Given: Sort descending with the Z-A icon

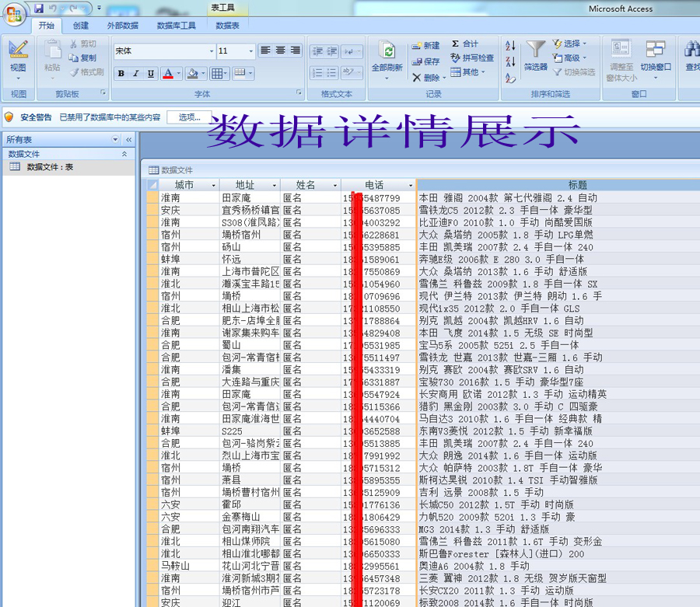Looking at the screenshot, I should click(510, 61).
